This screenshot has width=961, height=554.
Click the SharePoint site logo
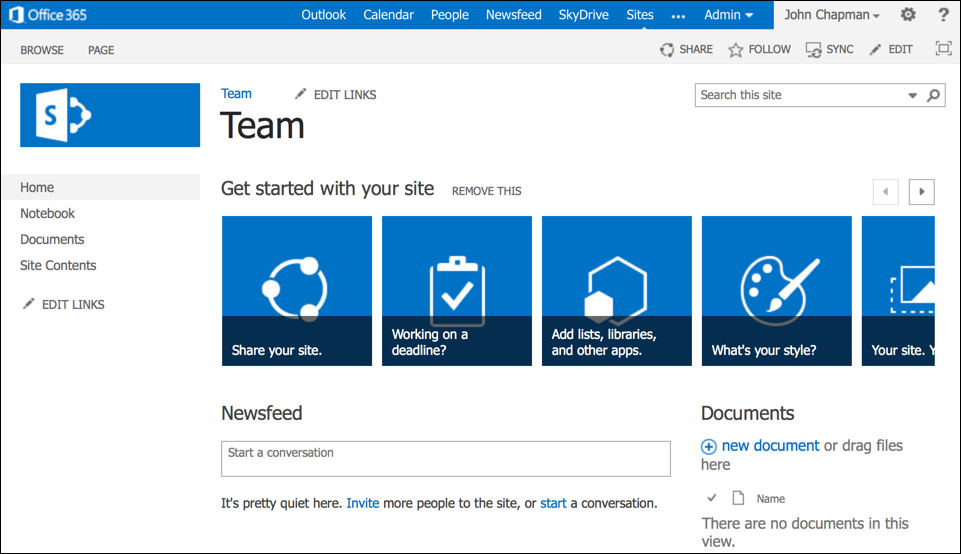point(110,115)
